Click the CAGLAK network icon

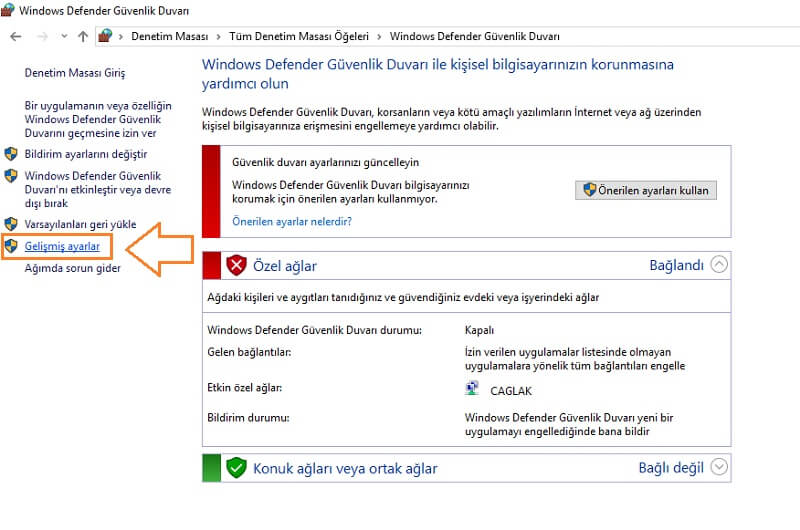[x=473, y=388]
